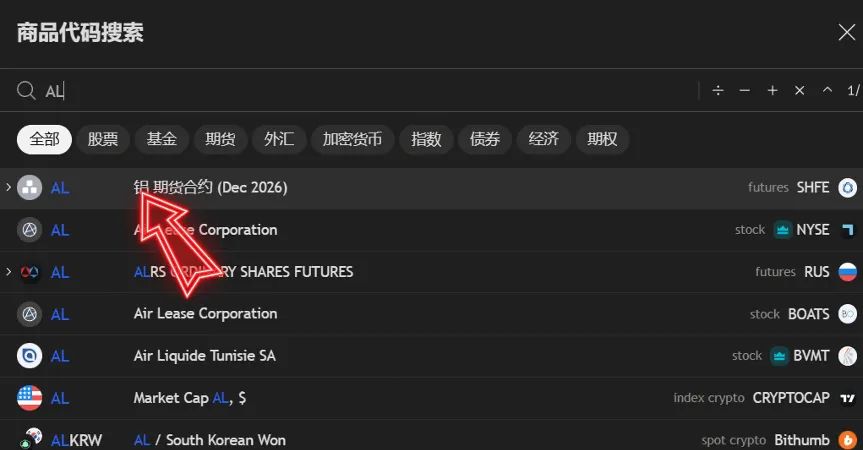The image size is (863, 450).
Task: Insert the minus operator symbol
Action: point(744,91)
